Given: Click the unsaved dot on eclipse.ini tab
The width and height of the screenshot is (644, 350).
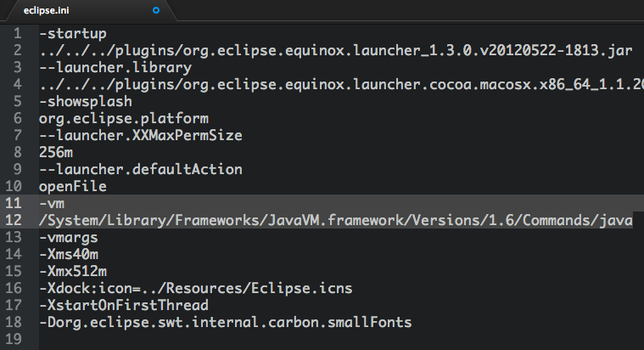Looking at the screenshot, I should [156, 10].
